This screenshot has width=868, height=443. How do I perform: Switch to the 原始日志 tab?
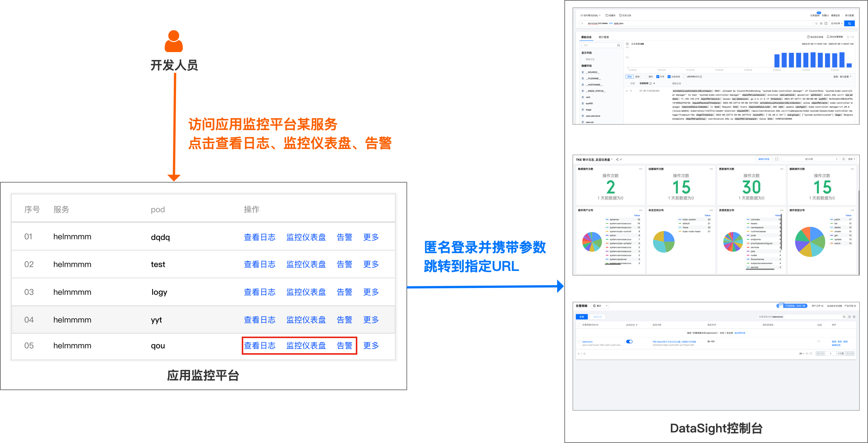tap(586, 37)
